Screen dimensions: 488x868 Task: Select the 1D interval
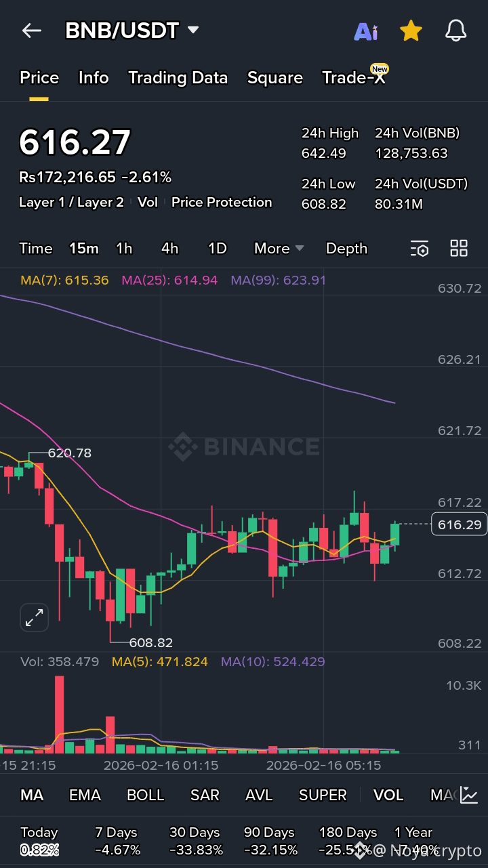coord(217,249)
